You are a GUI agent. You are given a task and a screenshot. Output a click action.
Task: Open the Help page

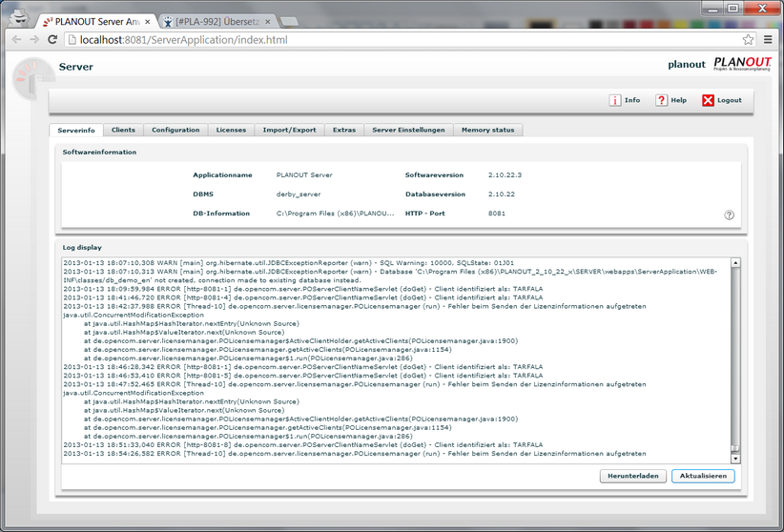click(x=671, y=100)
